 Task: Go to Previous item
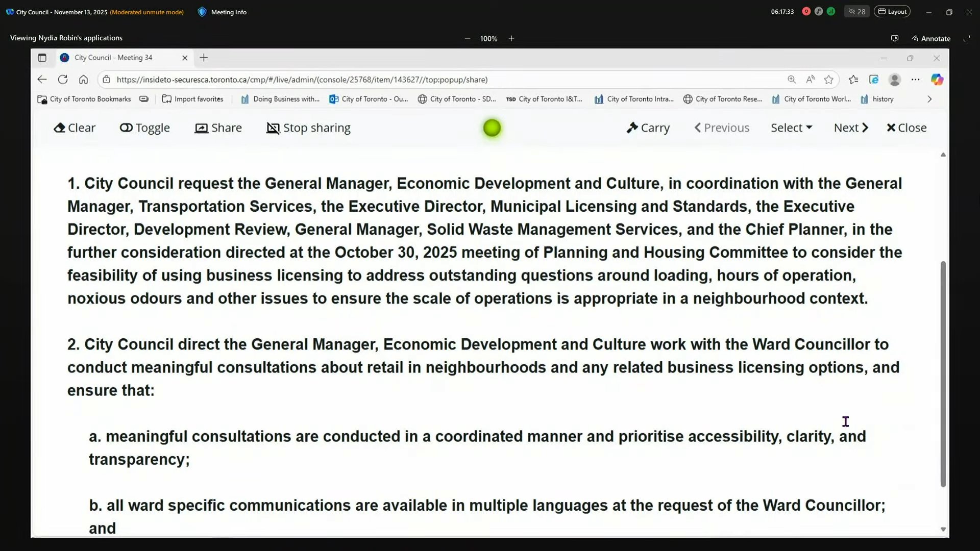point(722,128)
